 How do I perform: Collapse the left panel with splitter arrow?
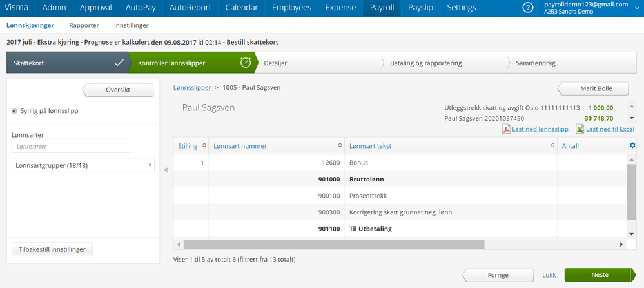166,170
